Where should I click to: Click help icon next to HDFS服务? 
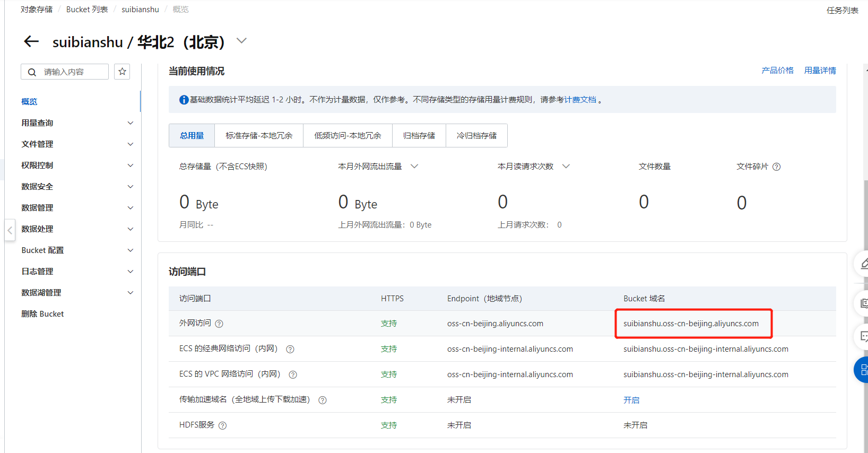tap(223, 425)
